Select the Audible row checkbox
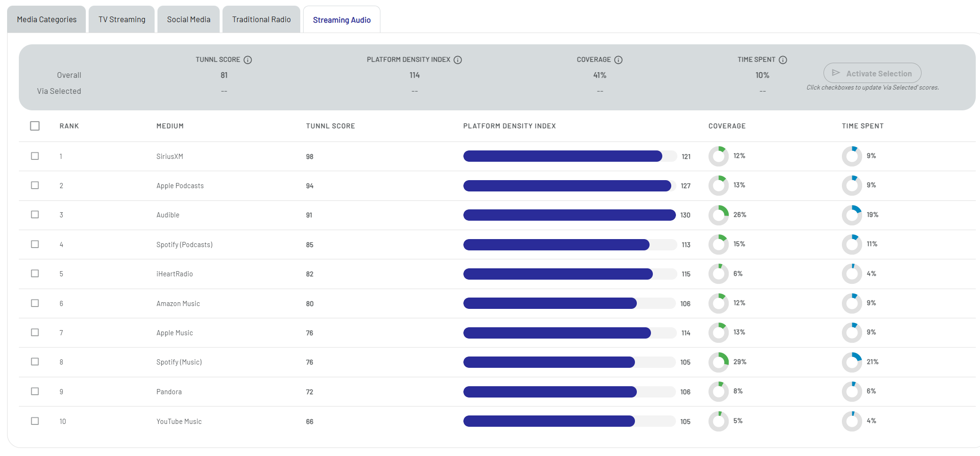Viewport: 980px width, 456px height. pos(35,215)
